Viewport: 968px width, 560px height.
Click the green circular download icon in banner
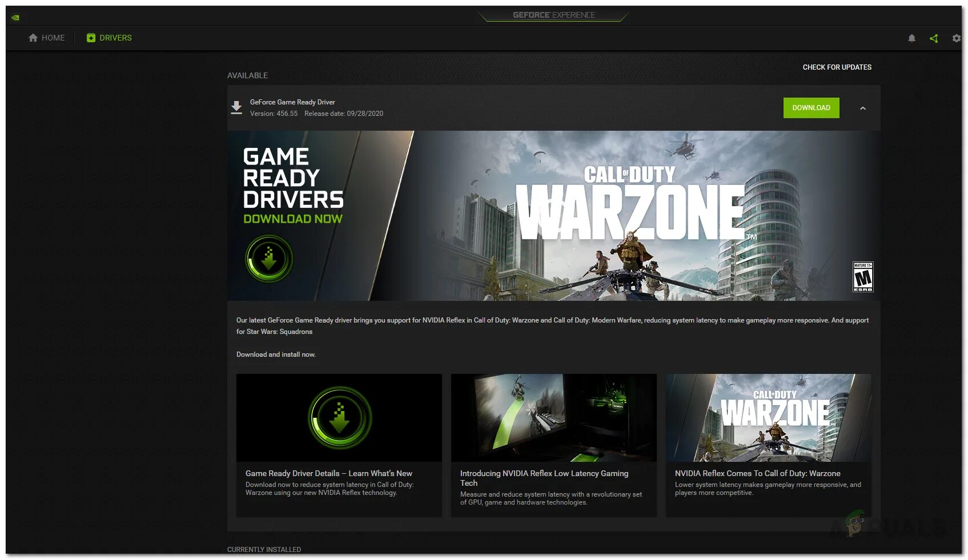269,259
